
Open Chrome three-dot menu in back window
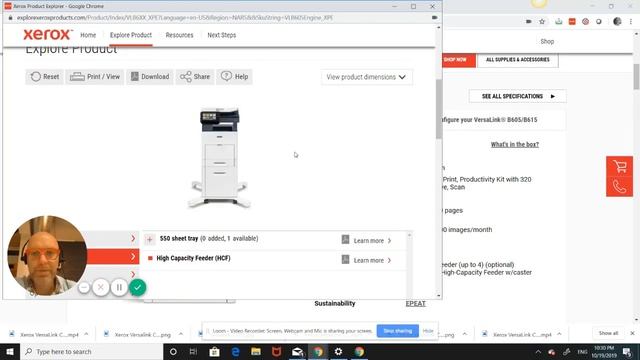click(x=631, y=21)
